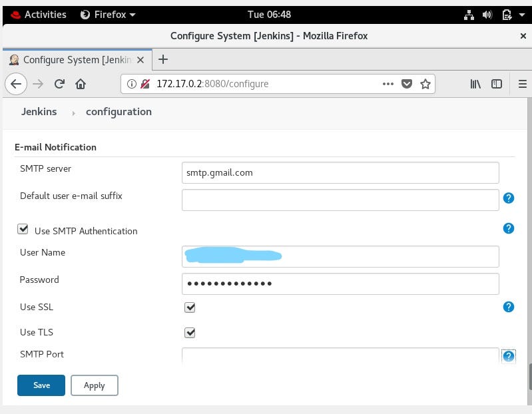Click the Apply button
Screen dimensions: 532x414
(95, 385)
